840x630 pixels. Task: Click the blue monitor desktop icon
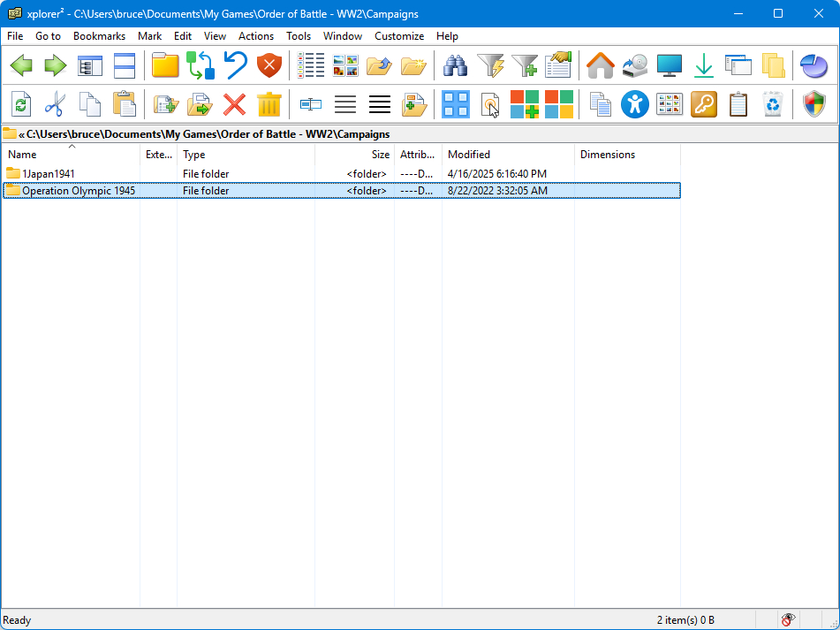click(670, 65)
